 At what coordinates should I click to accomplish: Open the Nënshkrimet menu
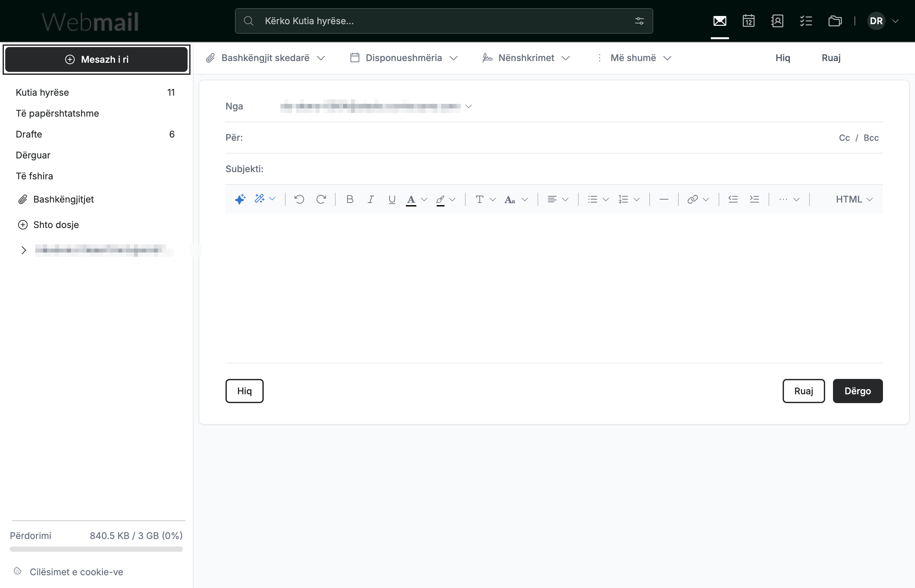[x=526, y=57]
